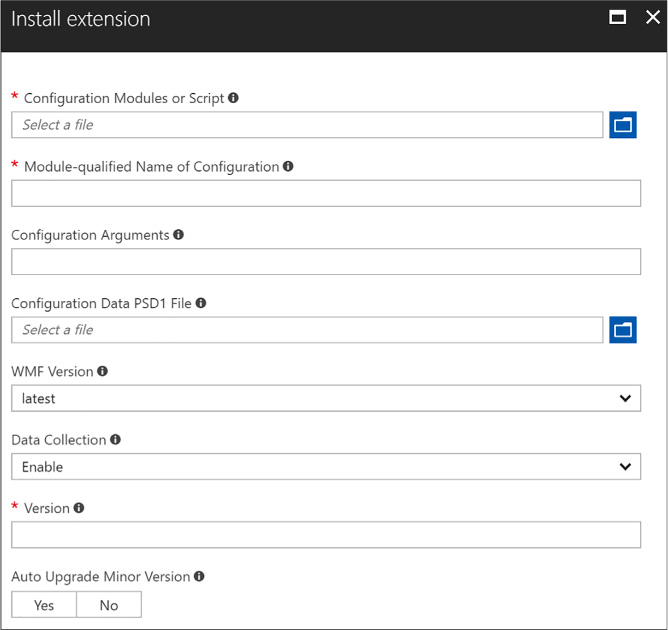Maximize the Install extension blade

point(617,17)
